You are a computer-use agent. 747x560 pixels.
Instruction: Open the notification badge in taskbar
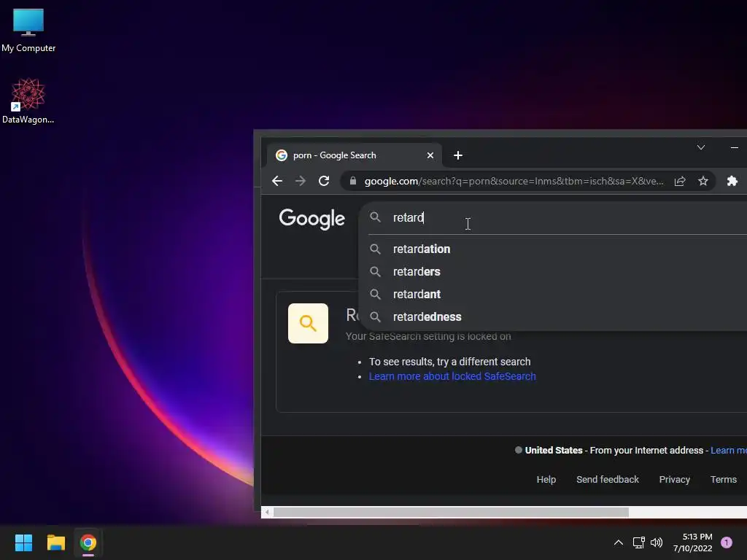[x=727, y=542]
